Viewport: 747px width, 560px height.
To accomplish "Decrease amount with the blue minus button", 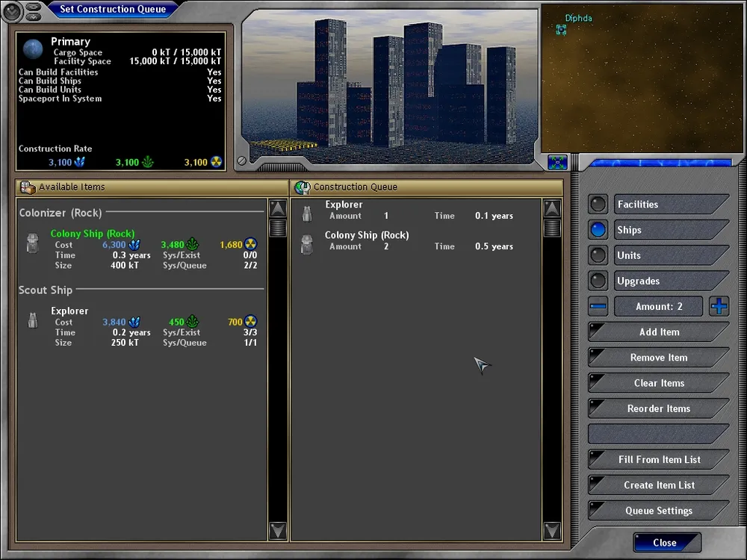I will tap(598, 306).
